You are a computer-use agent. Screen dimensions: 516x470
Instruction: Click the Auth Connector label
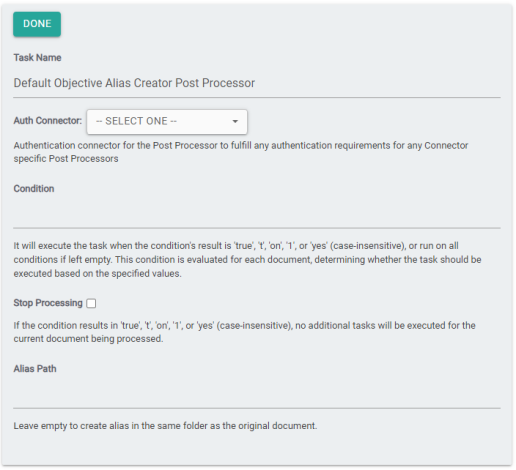[x=48, y=121]
